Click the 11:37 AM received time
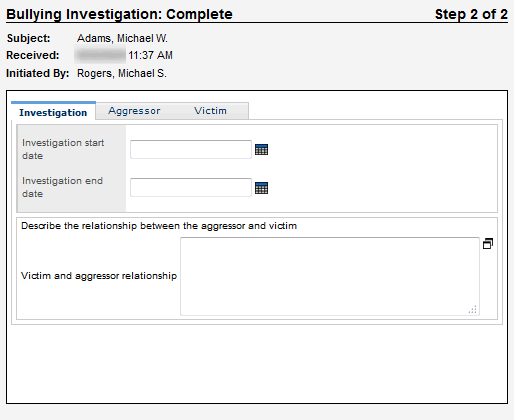This screenshot has width=514, height=420. coord(151,55)
